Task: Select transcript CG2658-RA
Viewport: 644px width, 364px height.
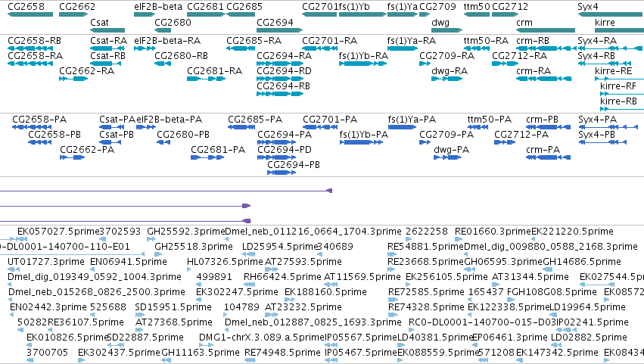Action: pos(30,64)
